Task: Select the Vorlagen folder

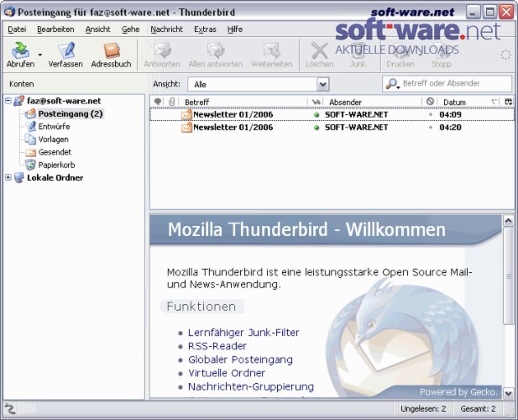Action: 53,139
